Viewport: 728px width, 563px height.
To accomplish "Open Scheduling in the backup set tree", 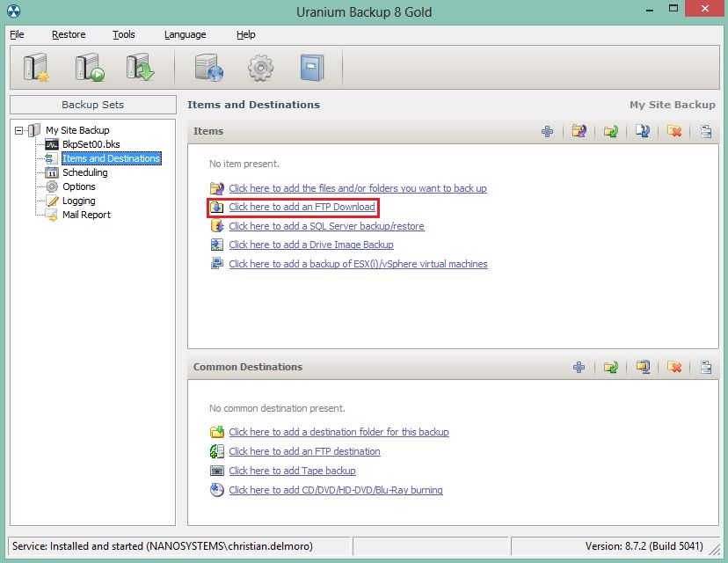I will [85, 172].
